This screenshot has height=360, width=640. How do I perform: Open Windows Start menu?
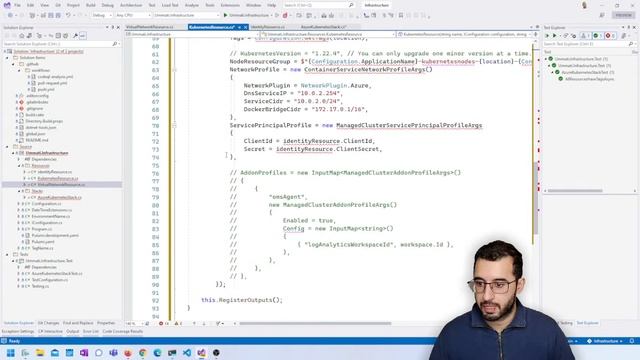pyautogui.click(x=11, y=353)
